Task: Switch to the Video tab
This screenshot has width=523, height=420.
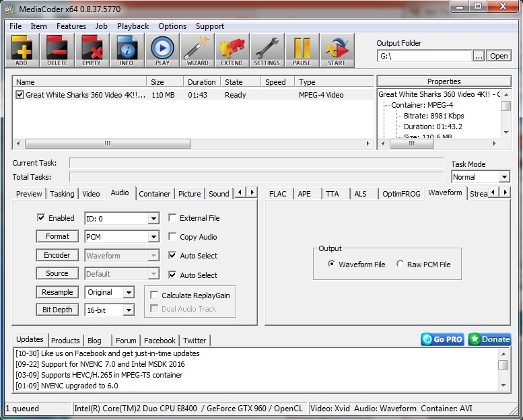Action: tap(91, 194)
